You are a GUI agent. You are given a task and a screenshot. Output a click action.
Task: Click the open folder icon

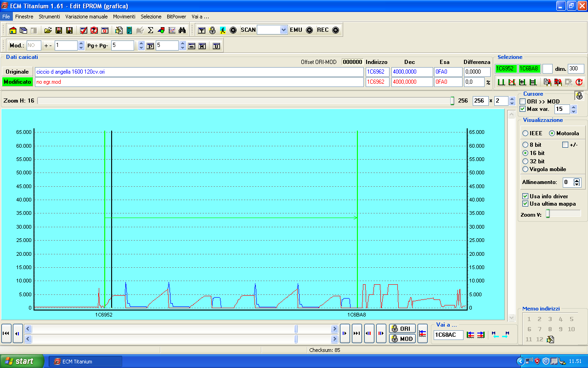pos(48,30)
